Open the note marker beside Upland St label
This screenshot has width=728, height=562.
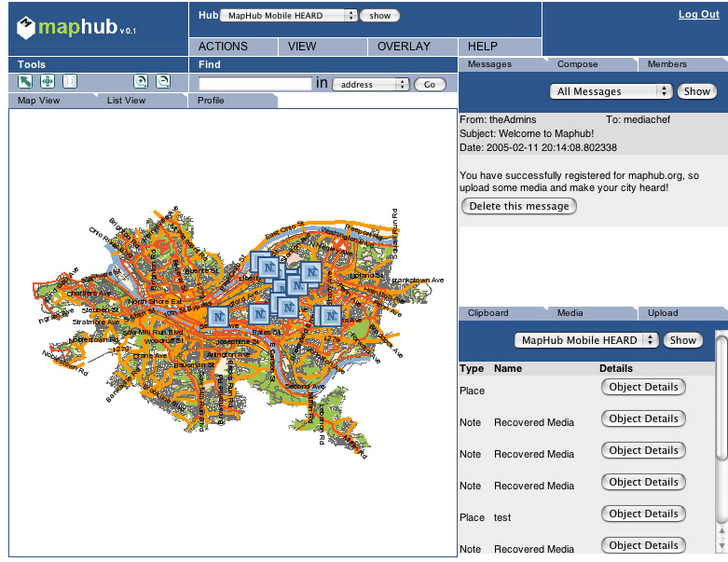point(311,272)
